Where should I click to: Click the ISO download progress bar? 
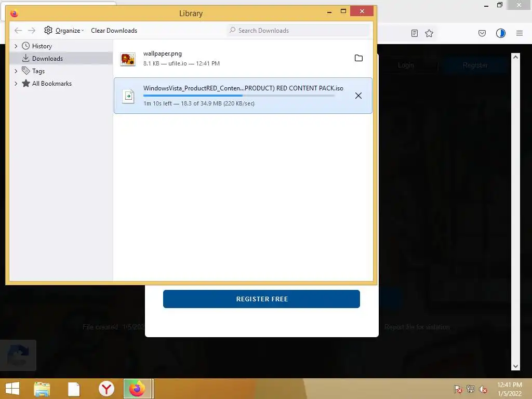coord(239,96)
